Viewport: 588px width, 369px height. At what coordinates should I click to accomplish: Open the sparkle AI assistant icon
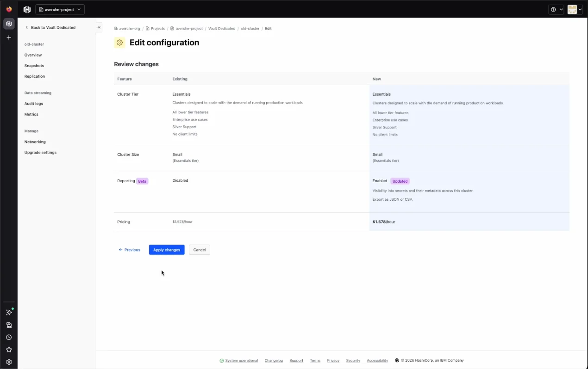tap(9, 313)
